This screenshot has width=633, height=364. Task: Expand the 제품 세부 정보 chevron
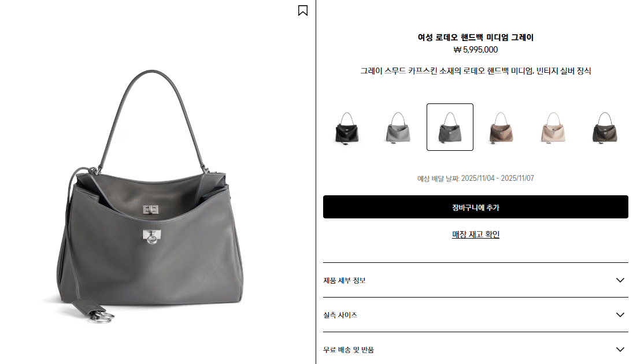(620, 280)
